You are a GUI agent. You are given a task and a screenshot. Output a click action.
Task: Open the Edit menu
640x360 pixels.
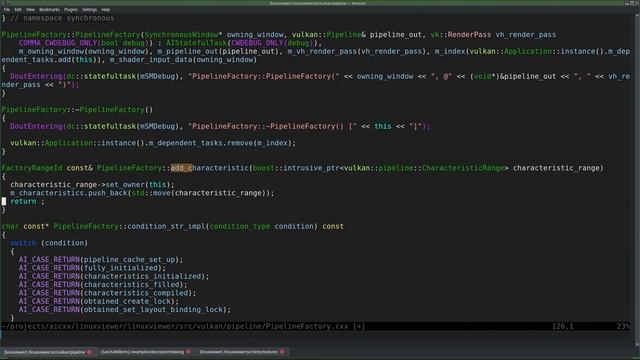click(18, 9)
